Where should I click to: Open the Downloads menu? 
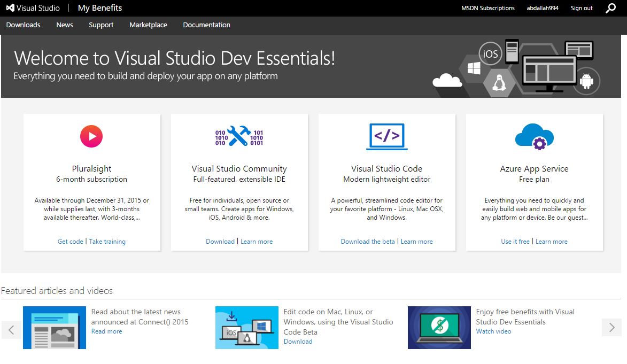(23, 25)
